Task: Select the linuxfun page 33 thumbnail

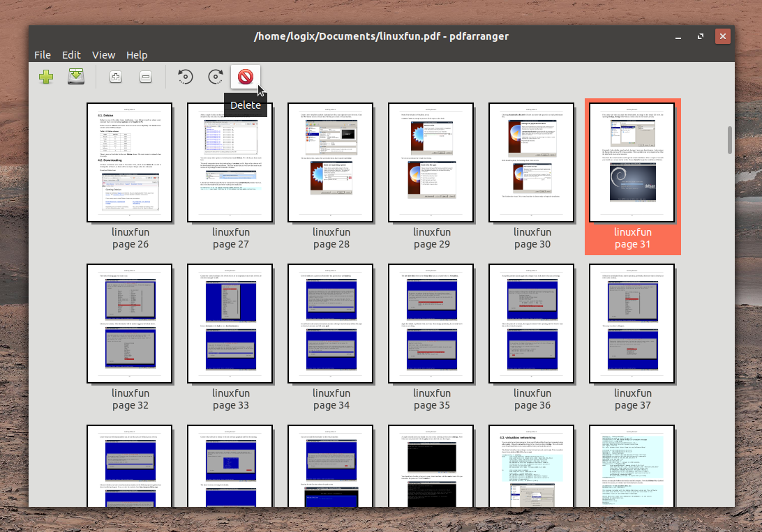Action: pos(230,324)
